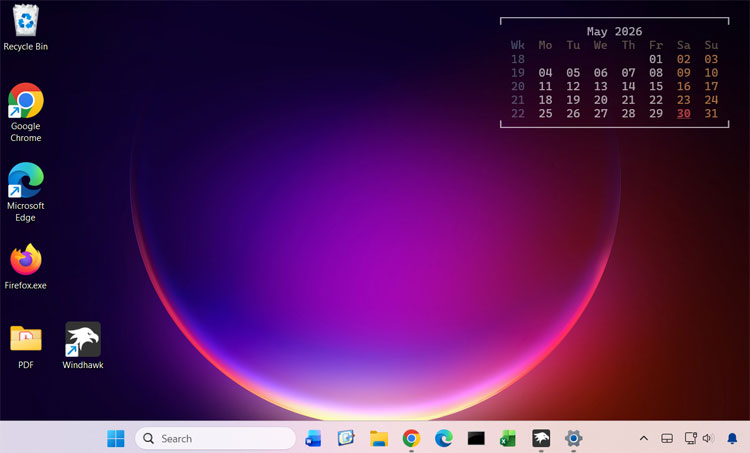Click the taskbar Search box
This screenshot has width=750, height=453.
[x=215, y=439]
